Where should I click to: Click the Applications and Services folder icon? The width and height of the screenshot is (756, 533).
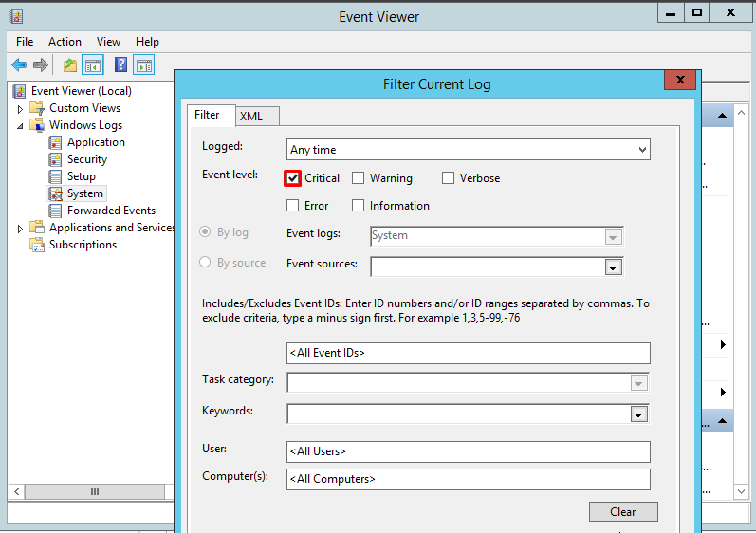37,228
